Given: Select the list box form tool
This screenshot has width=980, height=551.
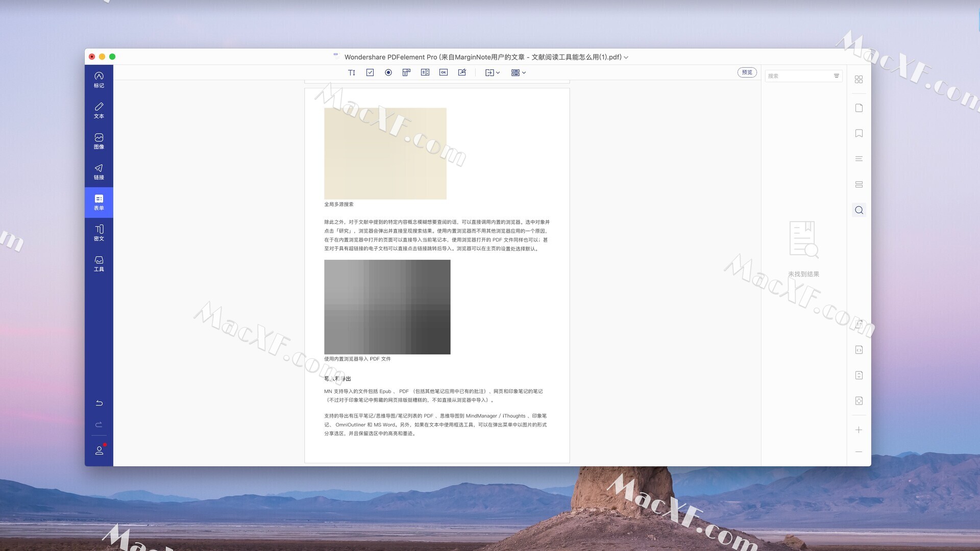Looking at the screenshot, I should (x=425, y=72).
